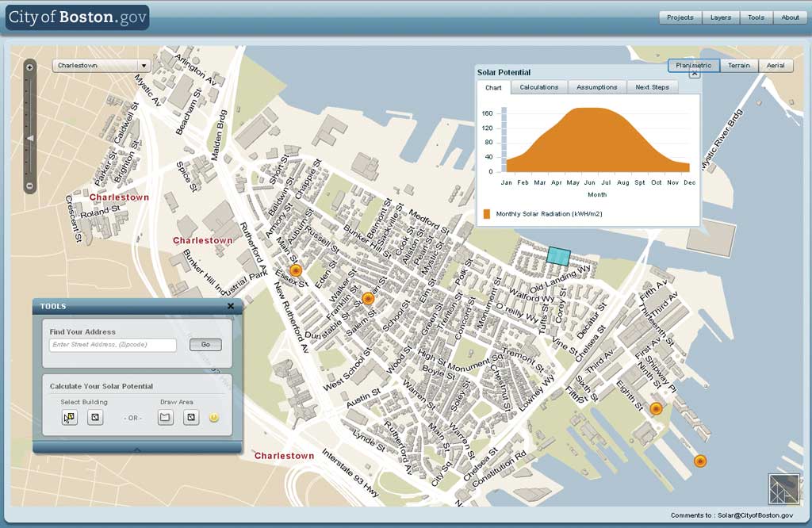This screenshot has width=812, height=528.
Task: Switch map to Planimetric view
Action: pos(693,65)
